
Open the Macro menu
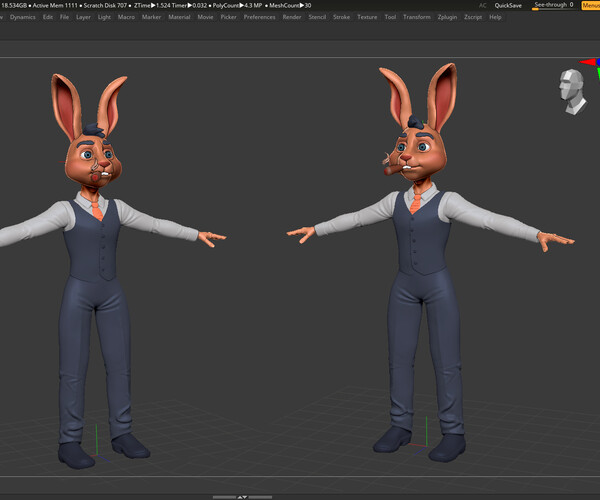click(126, 17)
